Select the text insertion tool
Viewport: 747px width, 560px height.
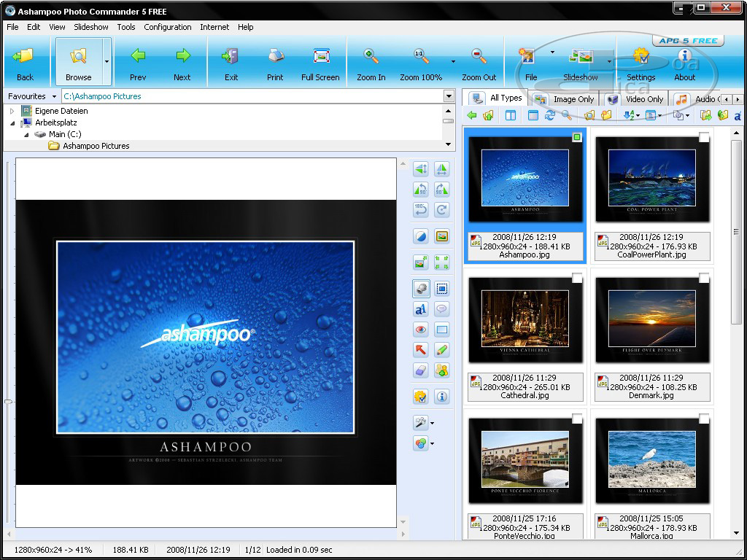pos(420,309)
